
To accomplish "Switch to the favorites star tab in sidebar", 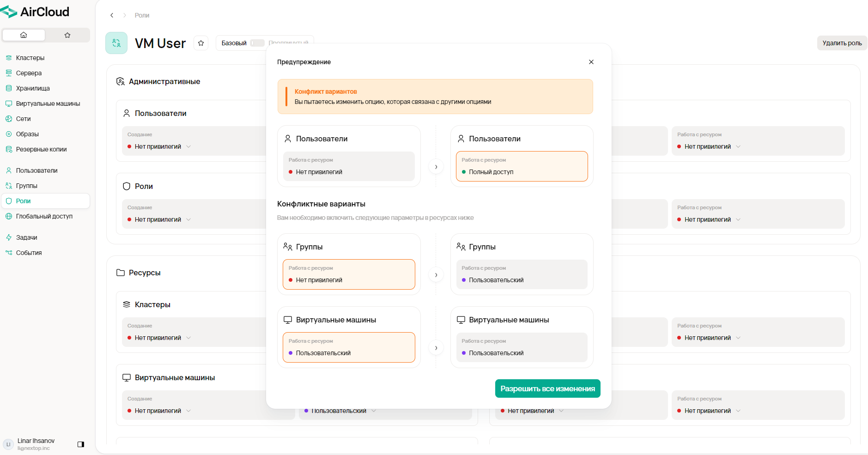I will 67,35.
